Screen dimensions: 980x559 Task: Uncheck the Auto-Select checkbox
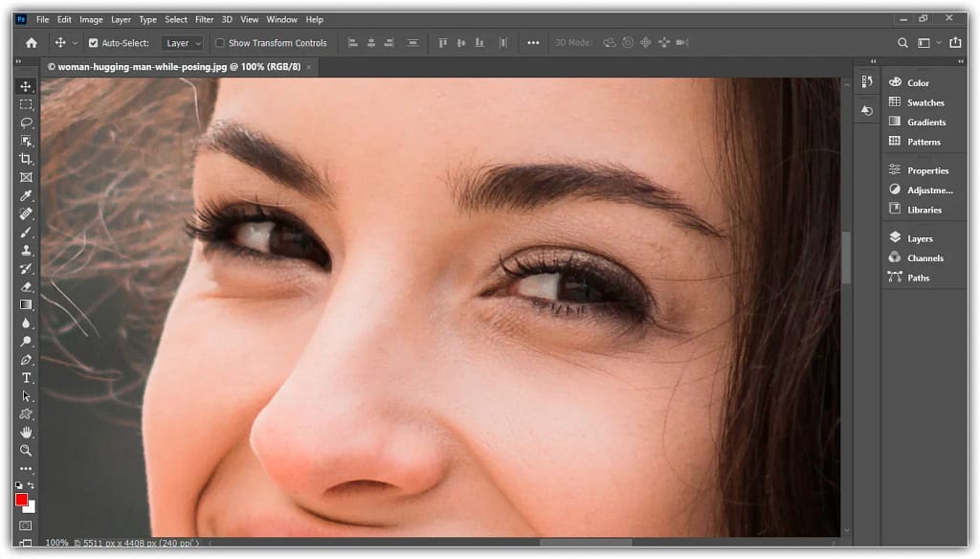93,43
